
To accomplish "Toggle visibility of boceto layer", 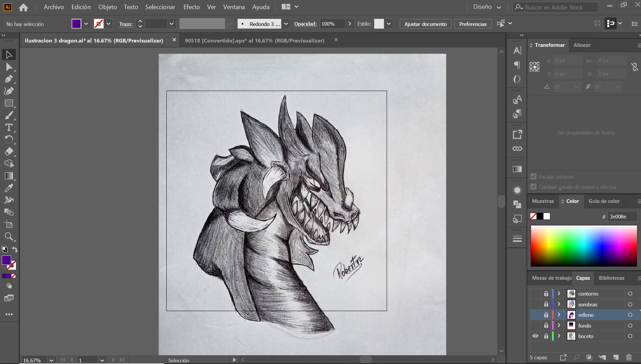I will click(535, 336).
